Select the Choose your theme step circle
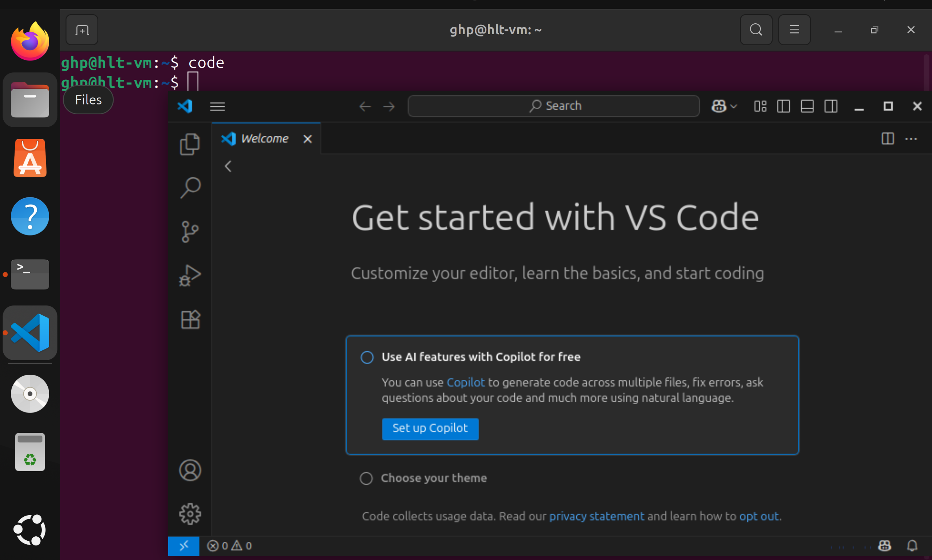 [366, 478]
